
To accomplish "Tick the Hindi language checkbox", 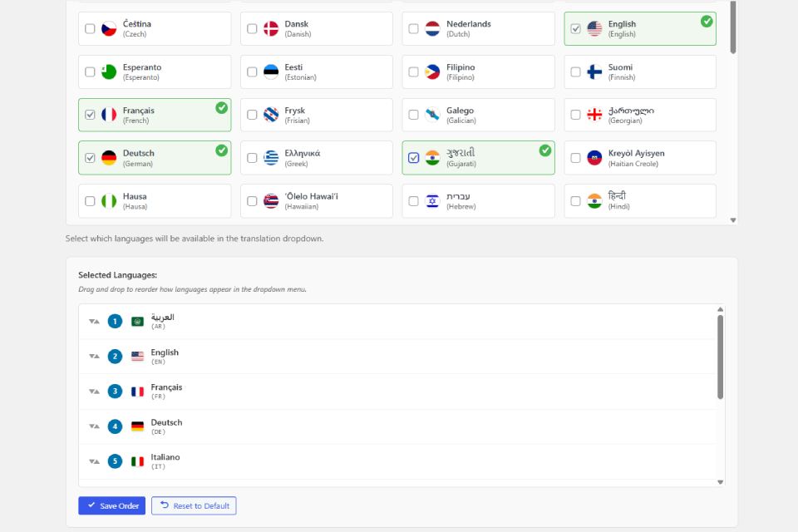I will point(575,201).
